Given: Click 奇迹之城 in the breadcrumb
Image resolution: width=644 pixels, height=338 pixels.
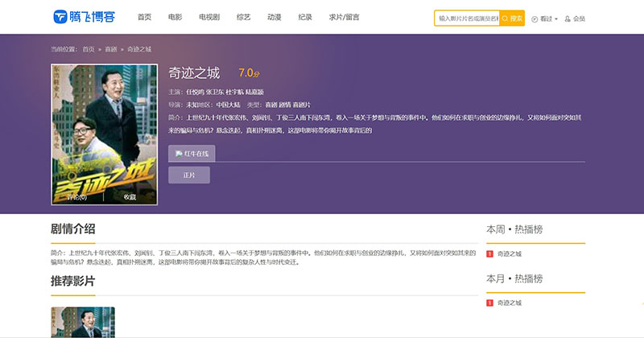Looking at the screenshot, I should [x=139, y=49].
